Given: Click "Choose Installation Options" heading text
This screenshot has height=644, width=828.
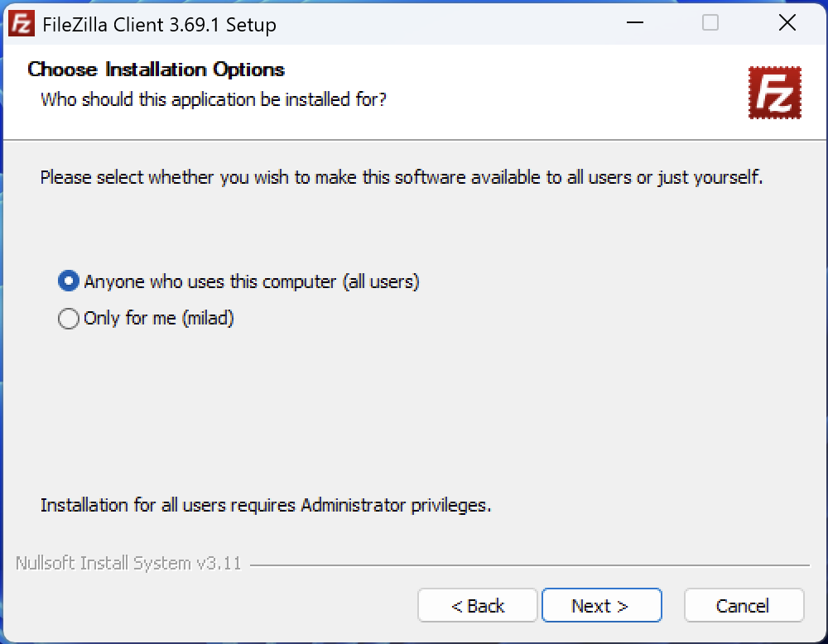Looking at the screenshot, I should pos(156,70).
